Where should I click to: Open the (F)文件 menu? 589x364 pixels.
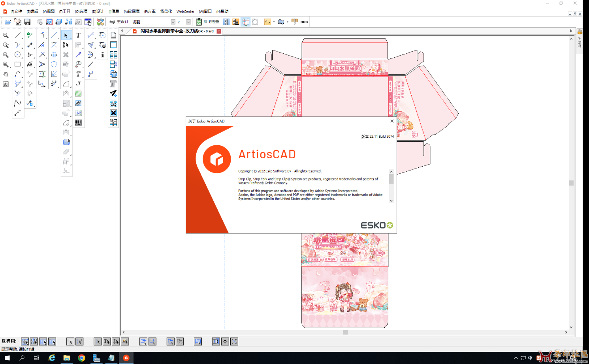16,11
